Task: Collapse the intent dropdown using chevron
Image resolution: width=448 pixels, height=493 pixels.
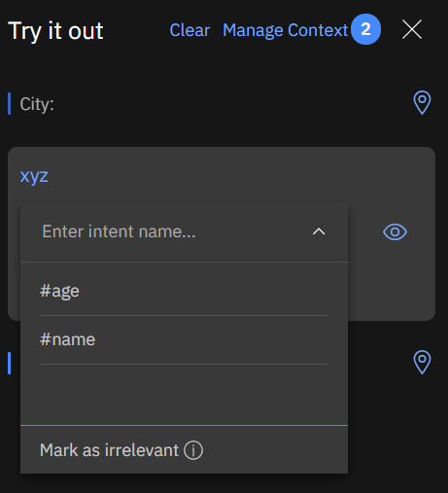Action: click(319, 231)
